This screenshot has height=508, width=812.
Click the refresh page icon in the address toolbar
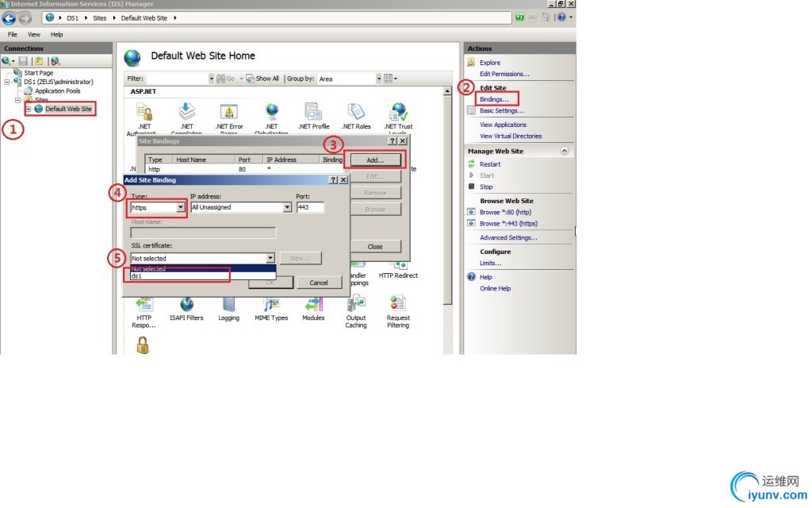click(x=519, y=17)
